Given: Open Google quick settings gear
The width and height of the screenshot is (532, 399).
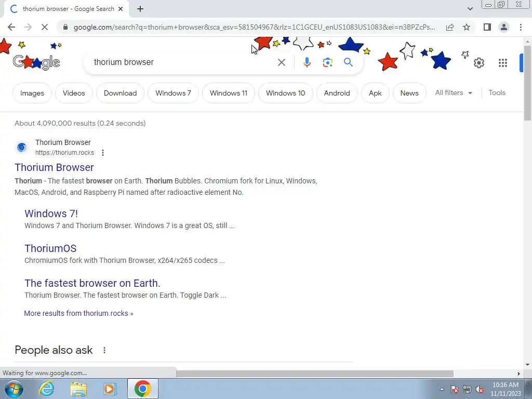Looking at the screenshot, I should [478, 63].
